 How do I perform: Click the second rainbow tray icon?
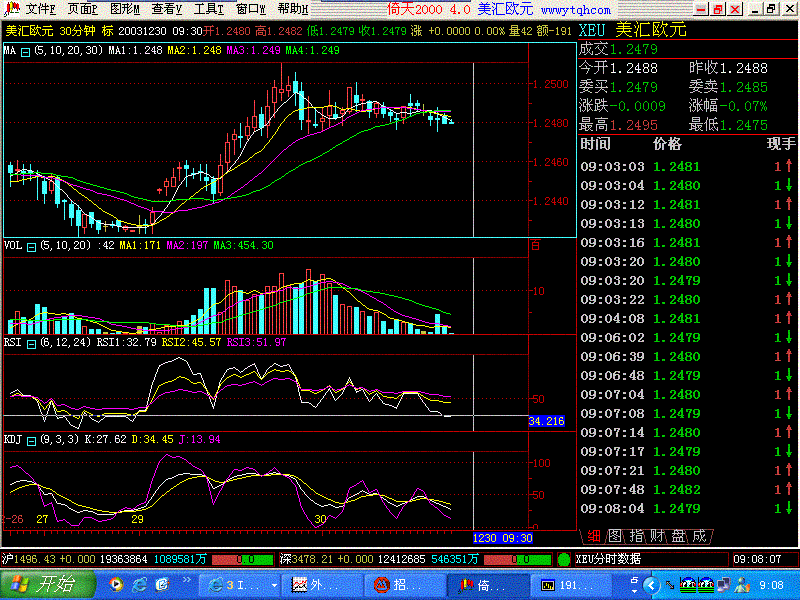(x=706, y=585)
